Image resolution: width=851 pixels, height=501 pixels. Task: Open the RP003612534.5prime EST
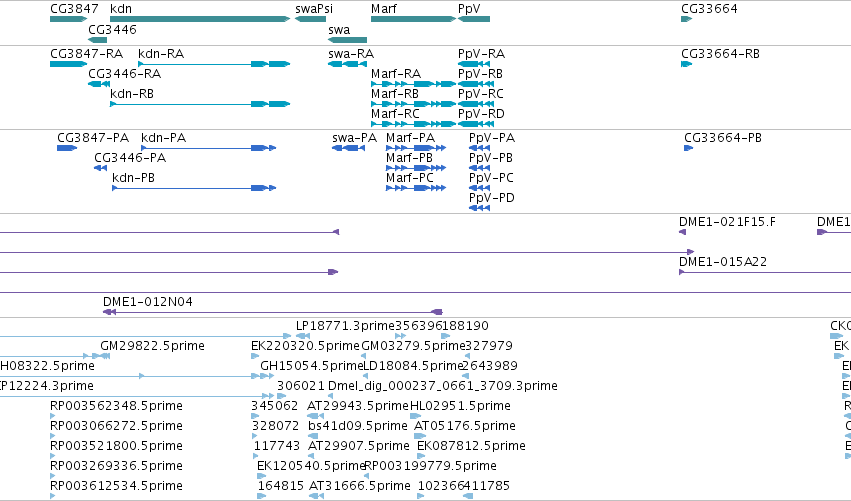tap(116, 486)
